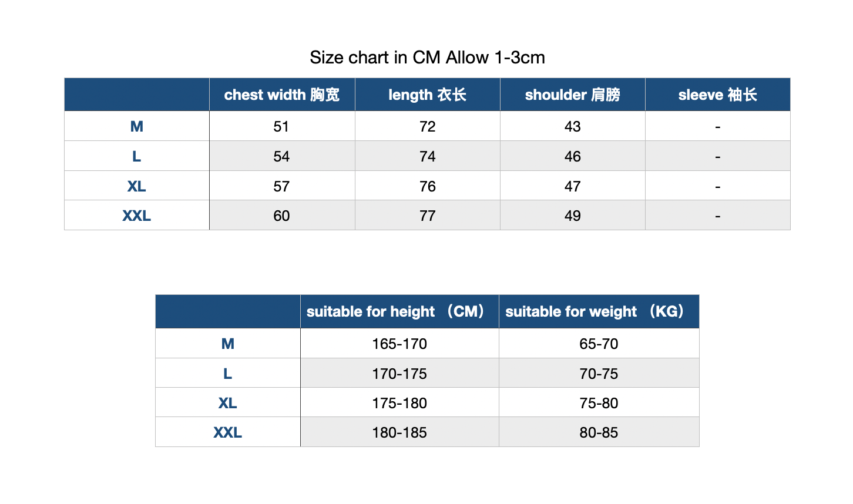Viewport: 853px width, 504px height.
Task: Select chest width value 51
Action: point(281,126)
